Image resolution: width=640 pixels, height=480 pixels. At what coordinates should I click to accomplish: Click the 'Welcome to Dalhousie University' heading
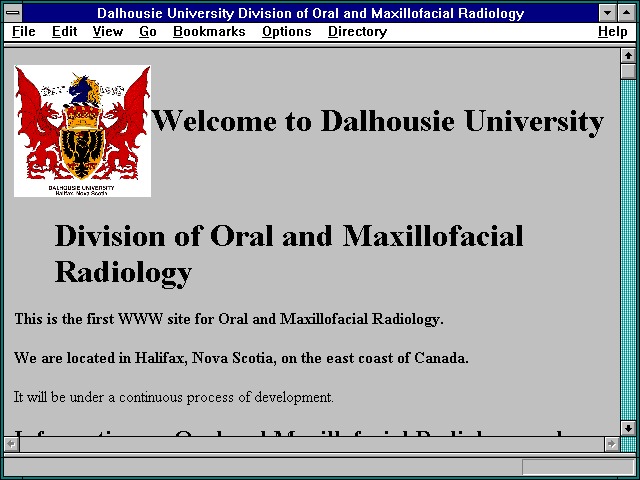(x=378, y=121)
